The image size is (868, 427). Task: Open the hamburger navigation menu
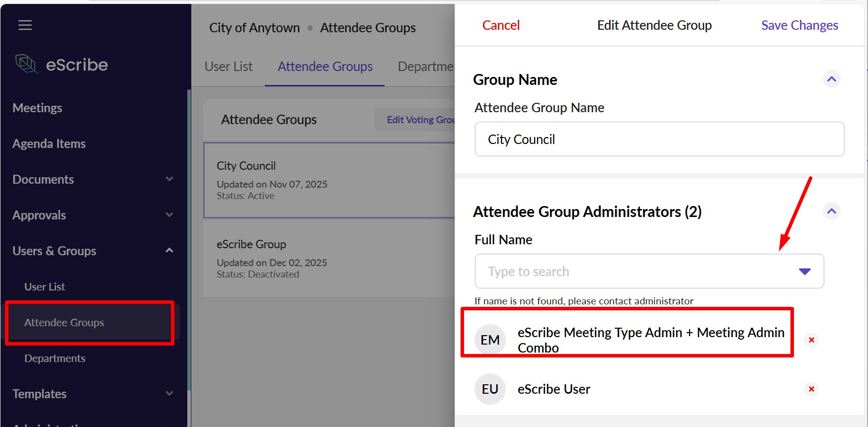[x=25, y=25]
